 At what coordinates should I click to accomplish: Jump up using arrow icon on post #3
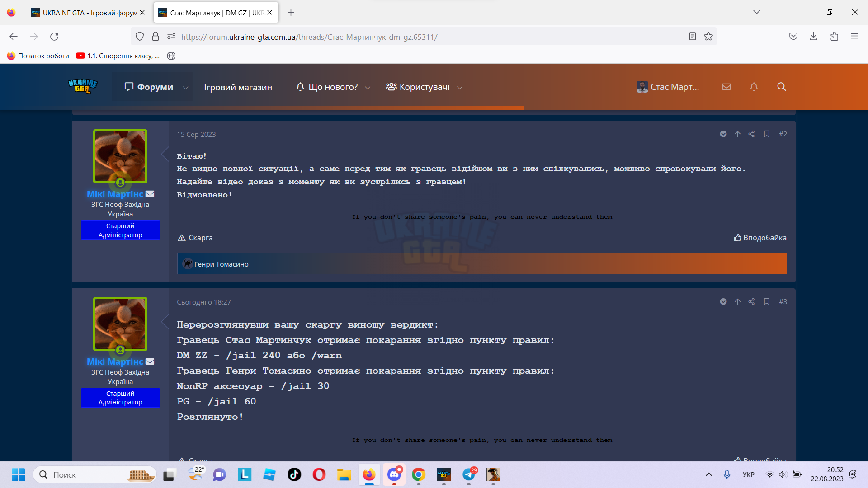click(737, 302)
